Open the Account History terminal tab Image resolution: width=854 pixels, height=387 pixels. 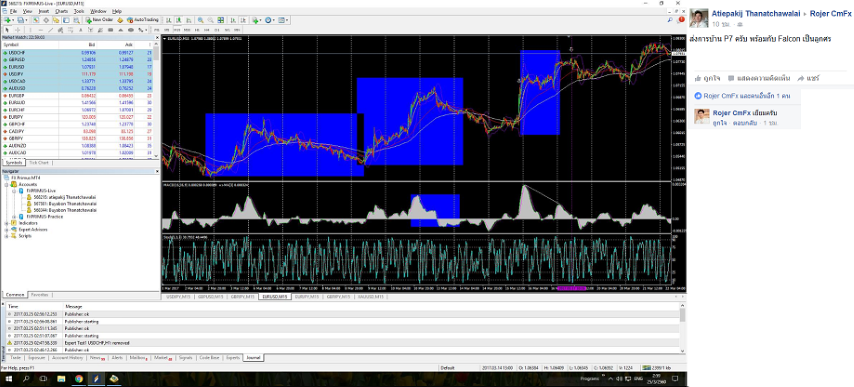point(68,358)
